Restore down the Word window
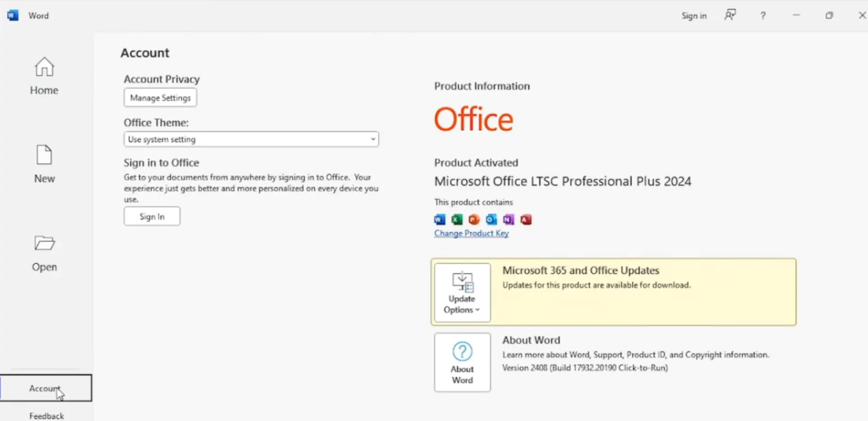 click(x=829, y=16)
